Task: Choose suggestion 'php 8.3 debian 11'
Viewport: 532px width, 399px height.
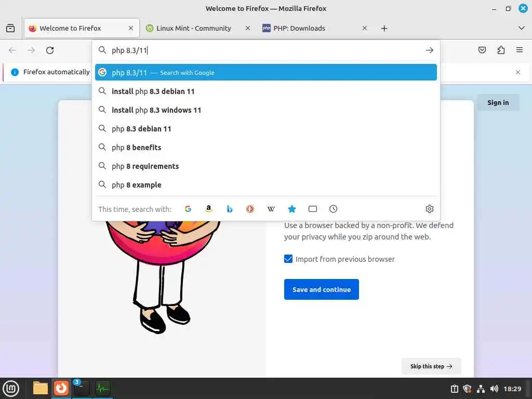Action: click(265, 129)
